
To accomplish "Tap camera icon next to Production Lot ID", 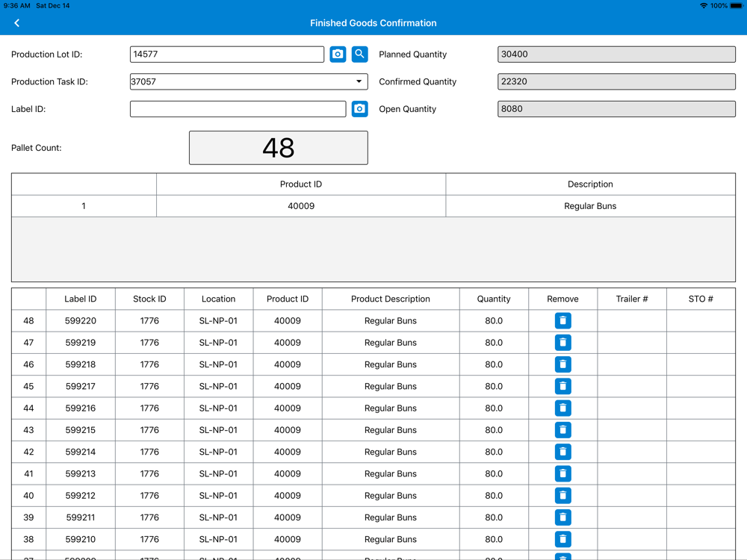I will click(338, 55).
